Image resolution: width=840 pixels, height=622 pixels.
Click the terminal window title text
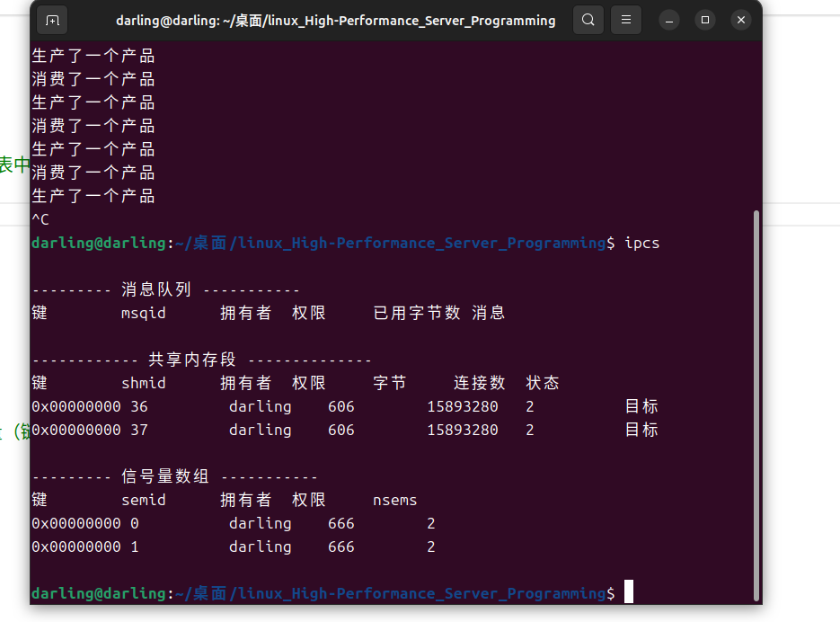[335, 21]
